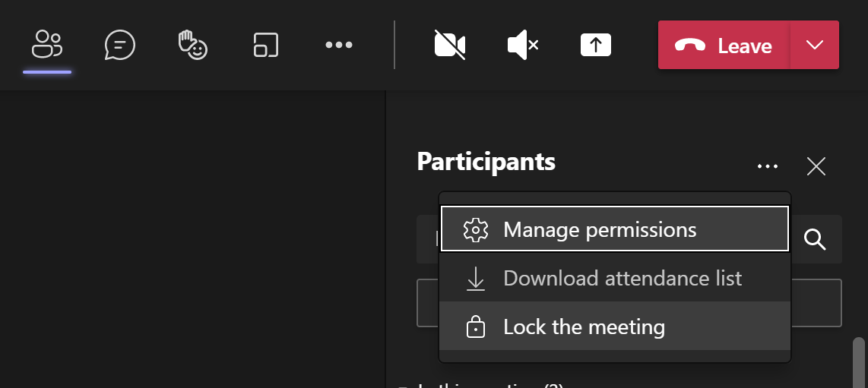Click inside the participant search field

point(429,240)
